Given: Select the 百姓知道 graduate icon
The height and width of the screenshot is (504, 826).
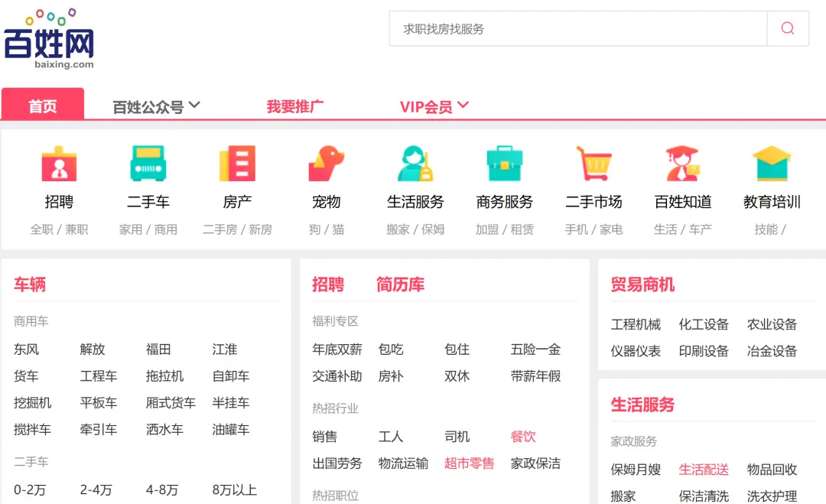Looking at the screenshot, I should pyautogui.click(x=682, y=162).
